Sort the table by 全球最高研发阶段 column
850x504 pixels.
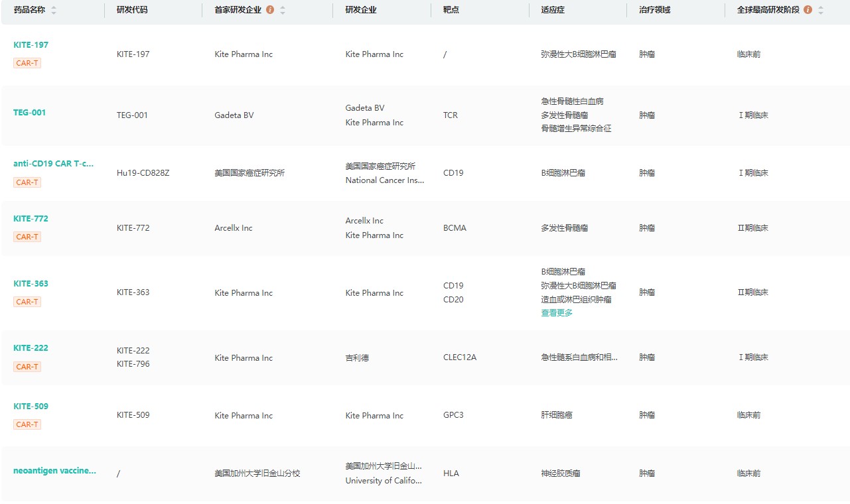[x=821, y=10]
